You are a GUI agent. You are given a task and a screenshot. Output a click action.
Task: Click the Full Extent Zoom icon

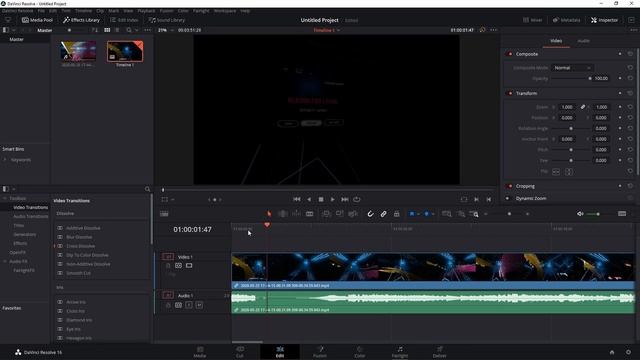tap(447, 214)
